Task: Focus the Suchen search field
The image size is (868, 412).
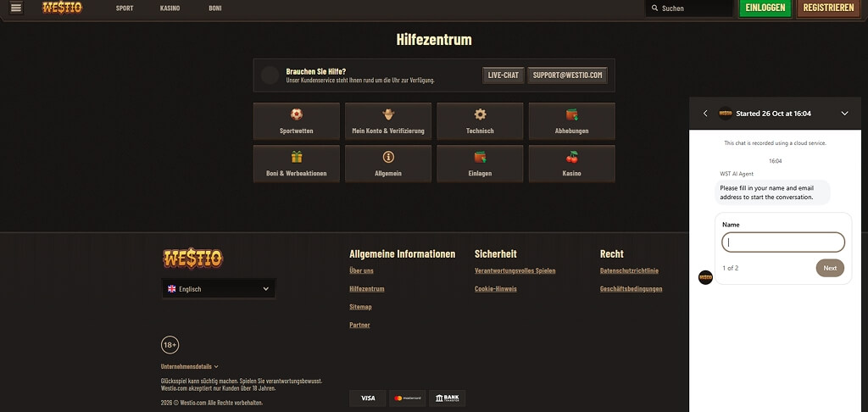Action: [x=690, y=8]
